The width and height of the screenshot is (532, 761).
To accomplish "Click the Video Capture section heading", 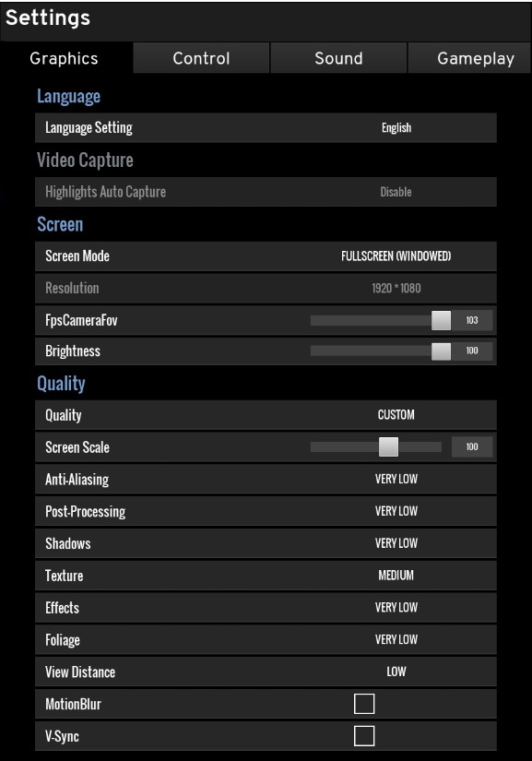I will coord(86,161).
